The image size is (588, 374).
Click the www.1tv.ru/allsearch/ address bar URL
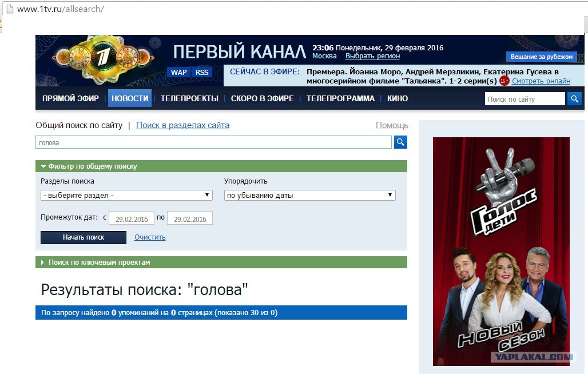[x=61, y=9]
